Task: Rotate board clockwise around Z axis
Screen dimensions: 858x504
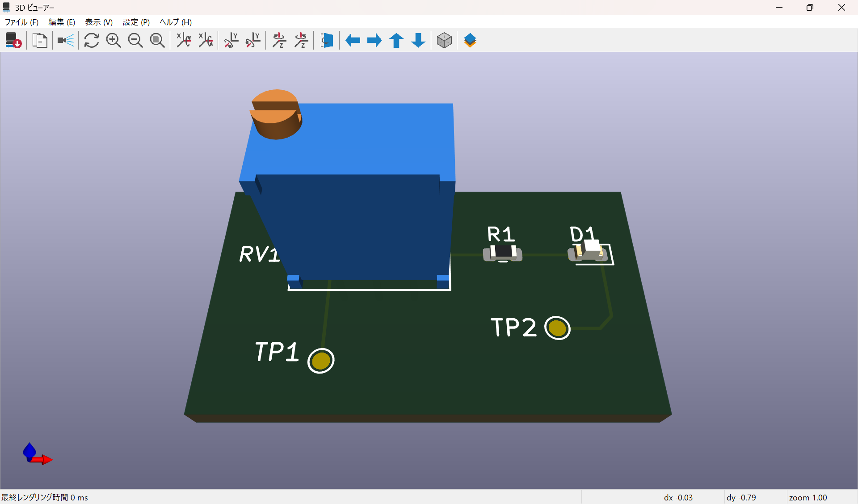Action: (279, 40)
